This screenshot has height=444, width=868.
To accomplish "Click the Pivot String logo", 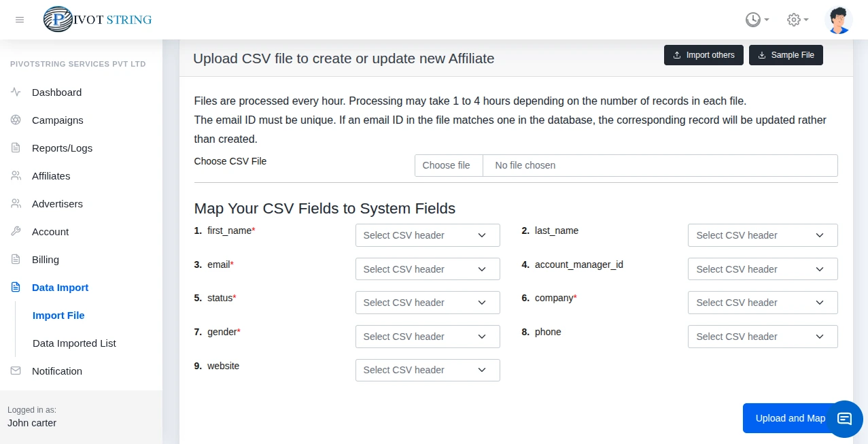I will 98,20.
